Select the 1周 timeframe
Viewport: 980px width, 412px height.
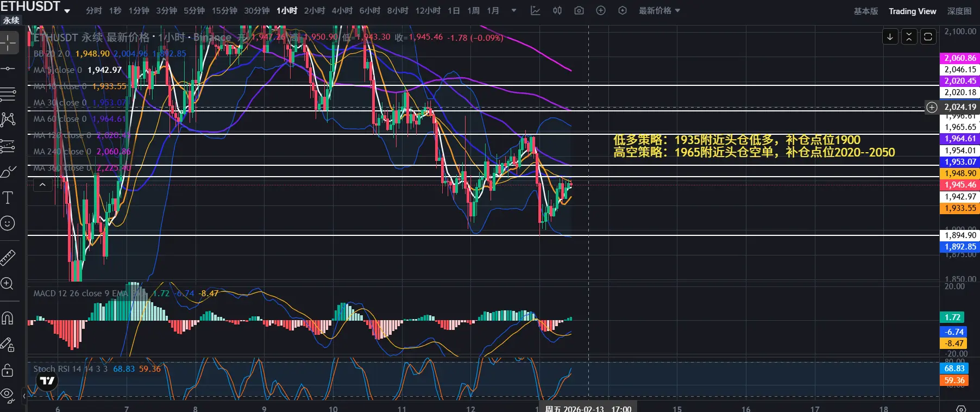pos(474,10)
